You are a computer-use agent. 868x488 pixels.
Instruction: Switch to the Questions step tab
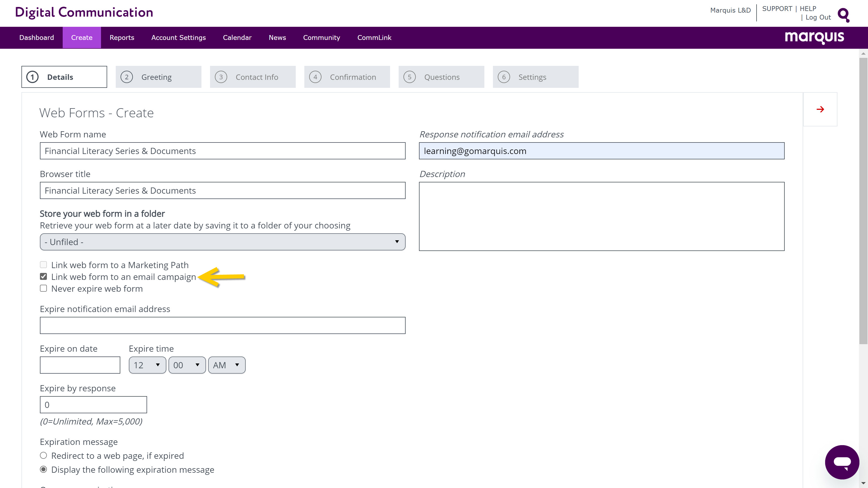442,77
